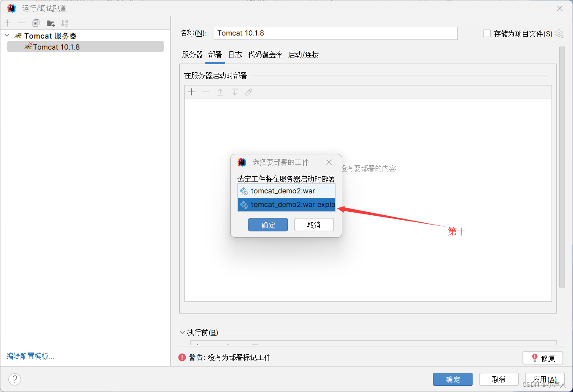Add a deployment artifact with plus icon

tap(191, 92)
